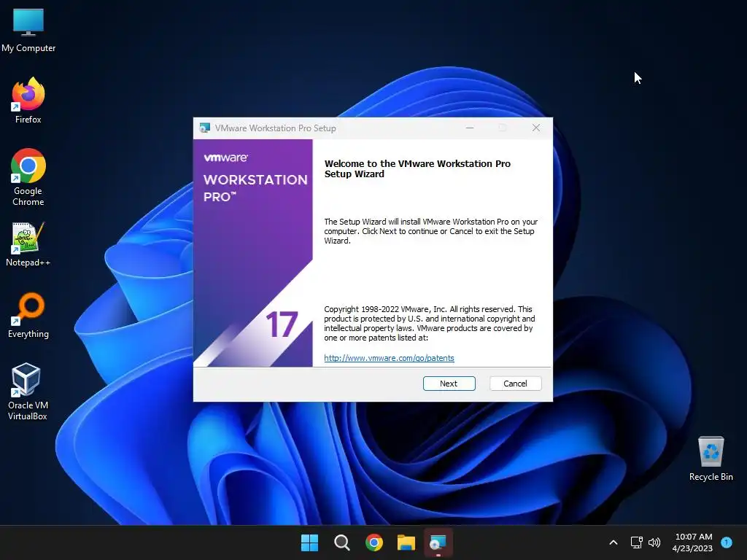This screenshot has height=560, width=747.
Task: Select the Notepad++ desktop shortcut
Action: click(28, 244)
